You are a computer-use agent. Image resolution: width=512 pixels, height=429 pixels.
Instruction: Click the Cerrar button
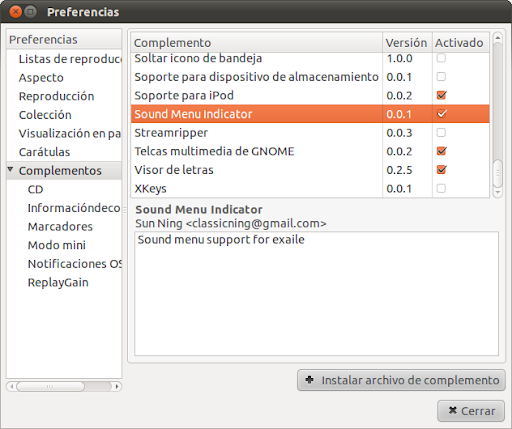pyautogui.click(x=471, y=411)
